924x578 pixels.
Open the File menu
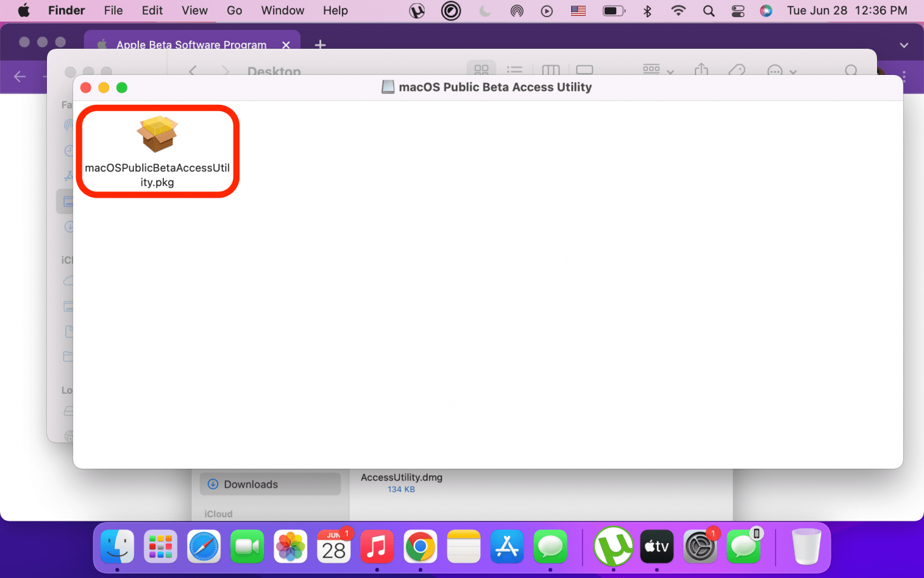coord(113,11)
